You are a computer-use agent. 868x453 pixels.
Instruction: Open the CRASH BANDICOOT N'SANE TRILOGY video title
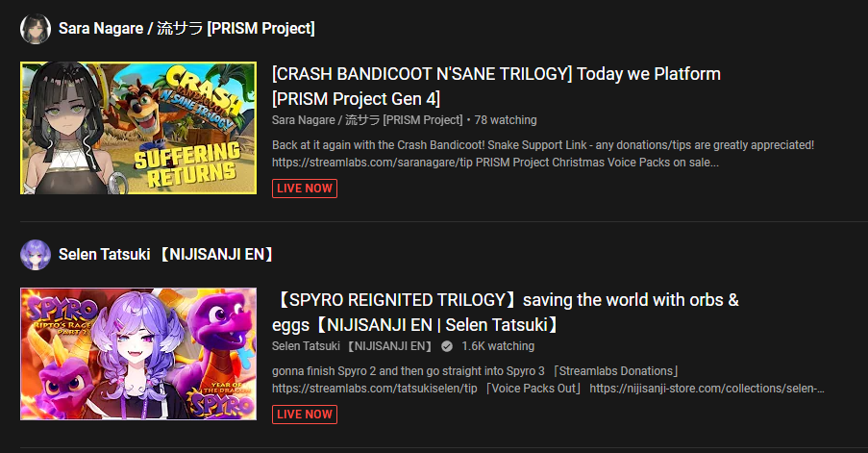(496, 87)
